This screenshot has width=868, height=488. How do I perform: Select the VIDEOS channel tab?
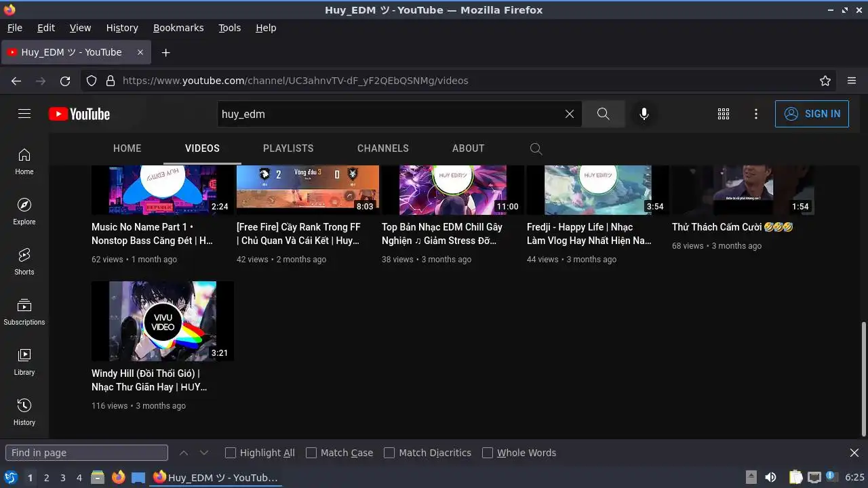[x=202, y=148]
